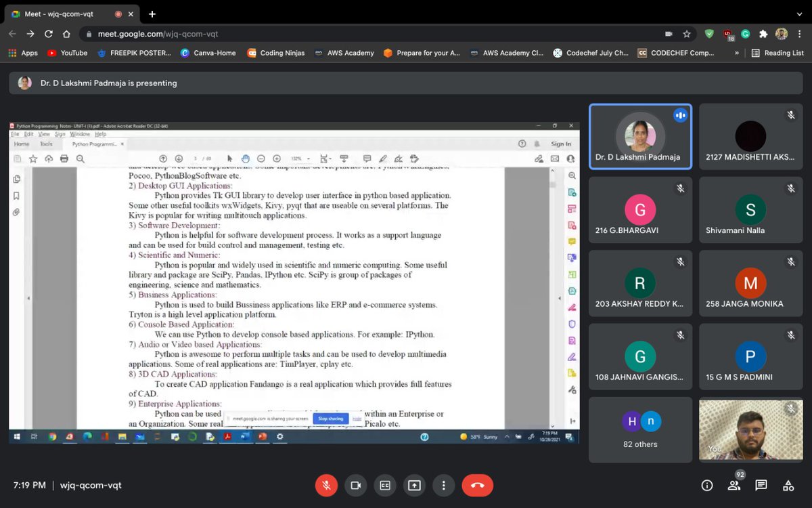Open the Apps grid in bookmarks bar
Screen dimensions: 812x508
pyautogui.click(x=22, y=53)
